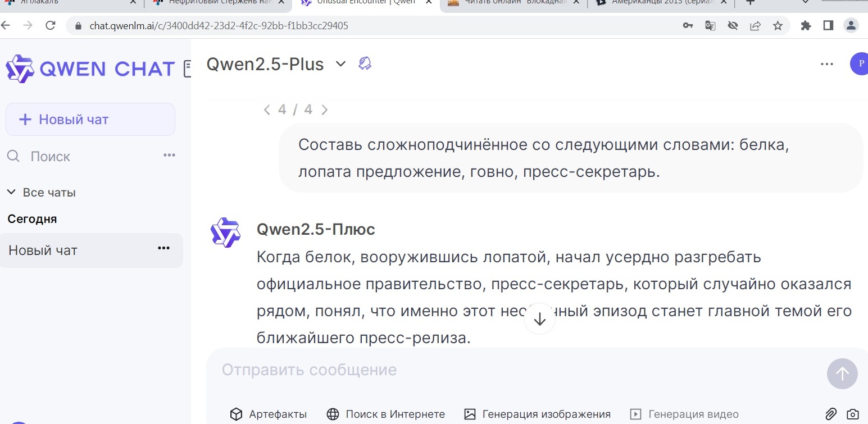Click the crossed-eye tracking protection icon

(733, 26)
